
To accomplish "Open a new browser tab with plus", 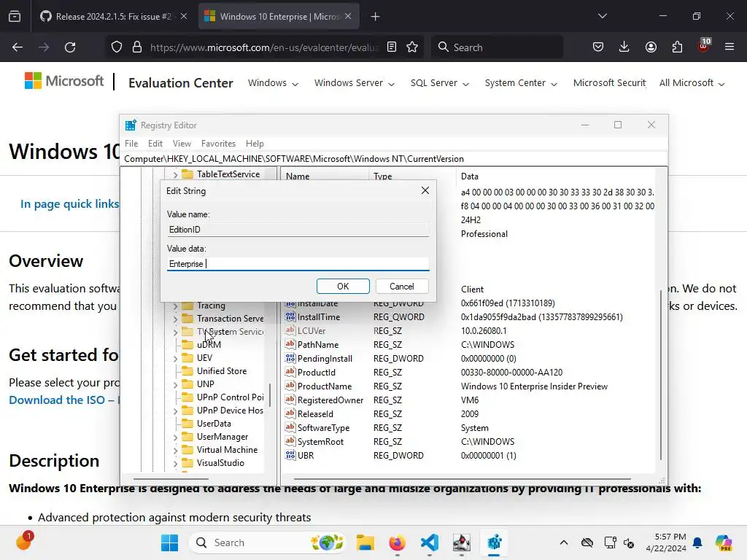I will click(x=376, y=17).
